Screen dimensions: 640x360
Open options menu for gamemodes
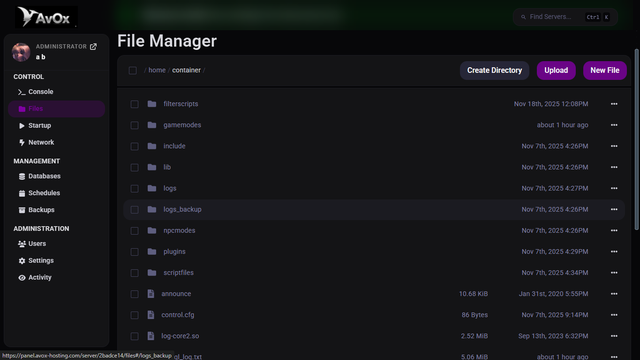[x=614, y=125]
